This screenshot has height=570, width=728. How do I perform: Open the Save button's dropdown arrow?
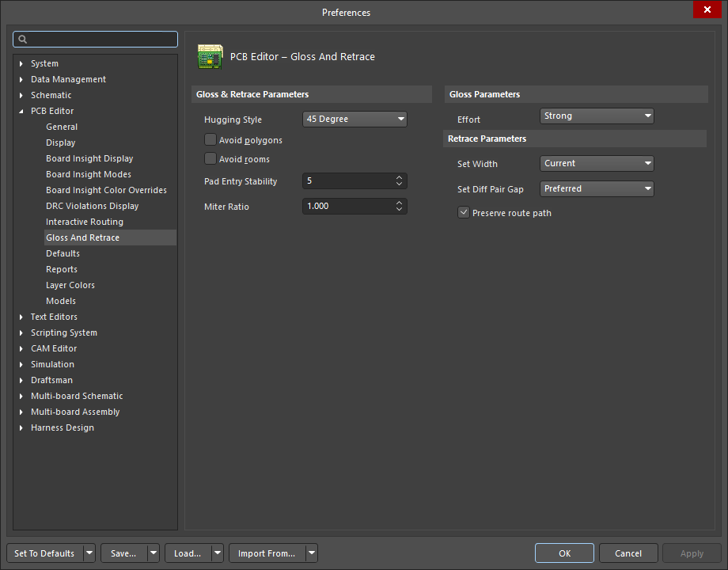(153, 553)
